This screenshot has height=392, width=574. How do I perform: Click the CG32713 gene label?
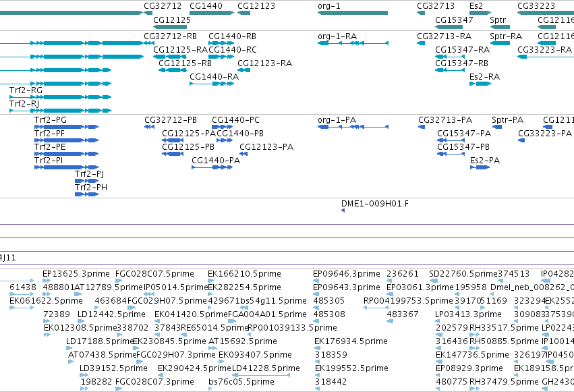click(436, 6)
